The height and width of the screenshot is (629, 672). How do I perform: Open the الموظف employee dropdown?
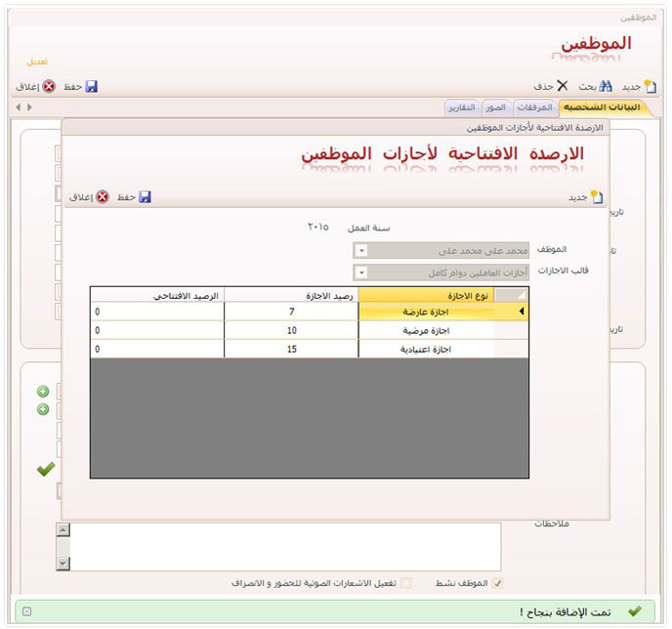pyautogui.click(x=361, y=250)
